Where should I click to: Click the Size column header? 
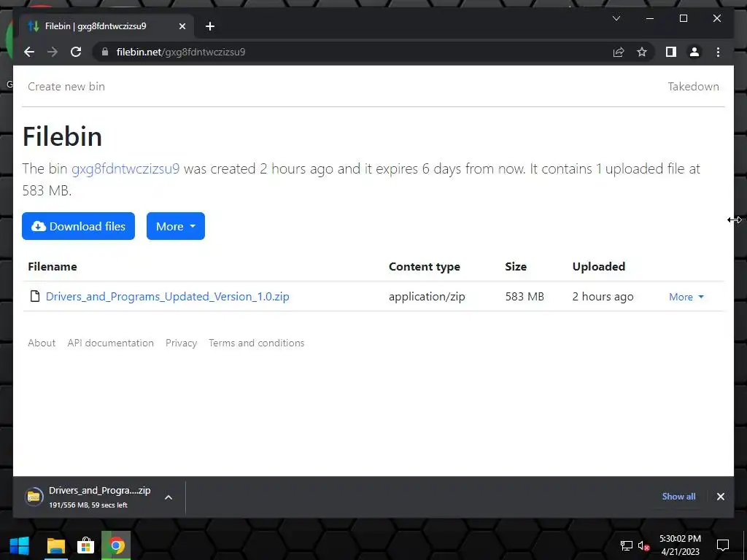click(516, 267)
